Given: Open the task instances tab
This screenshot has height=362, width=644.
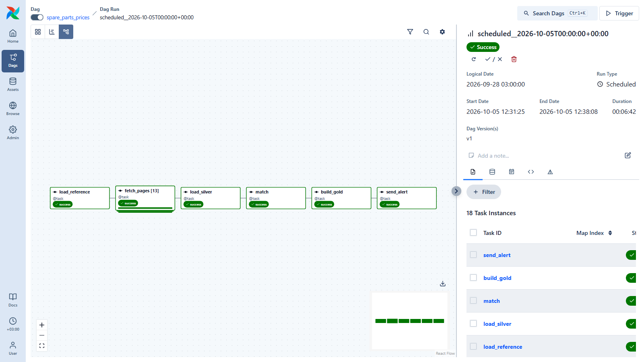Looking at the screenshot, I should pos(473,172).
